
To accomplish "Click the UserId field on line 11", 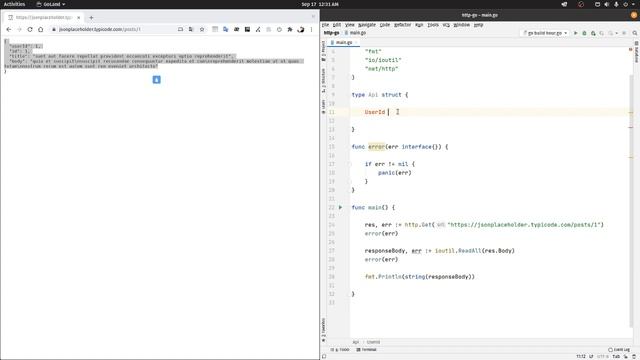I will pyautogui.click(x=375, y=112).
